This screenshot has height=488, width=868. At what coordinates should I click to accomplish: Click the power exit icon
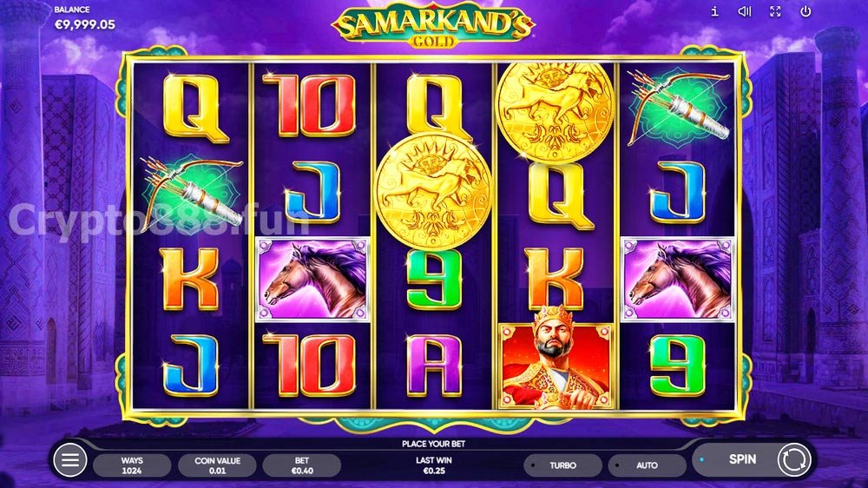tap(806, 11)
